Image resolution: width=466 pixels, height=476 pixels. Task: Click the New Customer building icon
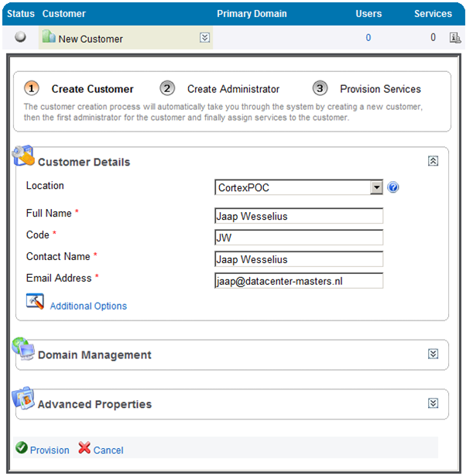tap(49, 37)
